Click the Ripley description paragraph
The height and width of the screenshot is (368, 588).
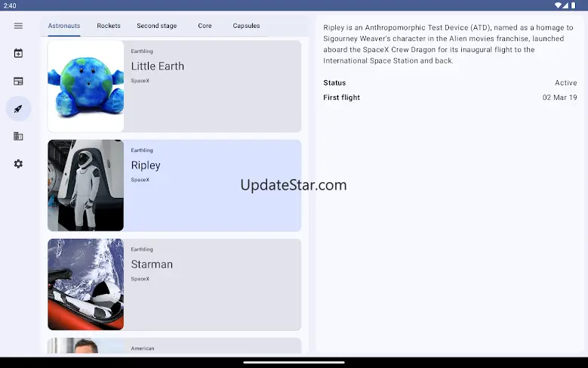coord(448,44)
